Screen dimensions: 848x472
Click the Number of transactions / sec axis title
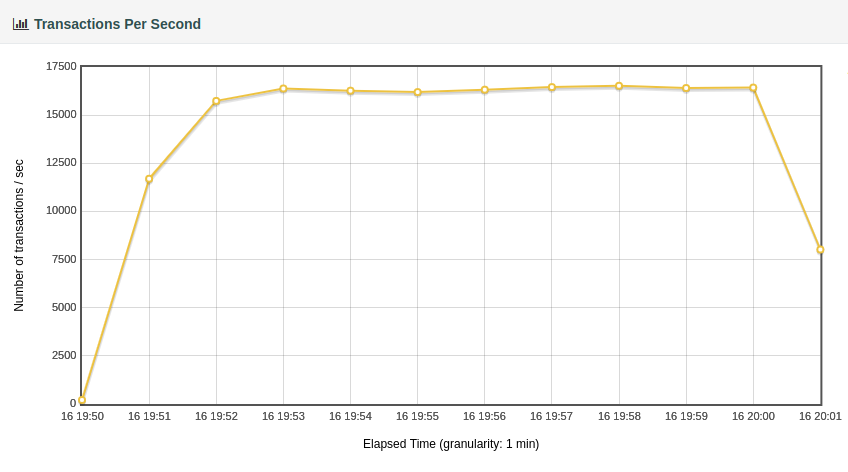click(x=19, y=235)
